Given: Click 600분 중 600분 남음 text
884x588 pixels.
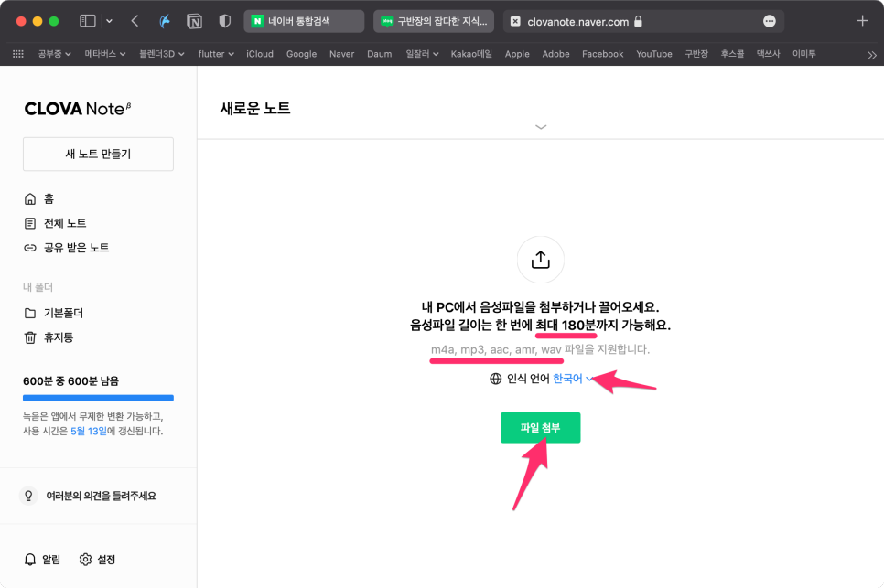Looking at the screenshot, I should (x=71, y=381).
